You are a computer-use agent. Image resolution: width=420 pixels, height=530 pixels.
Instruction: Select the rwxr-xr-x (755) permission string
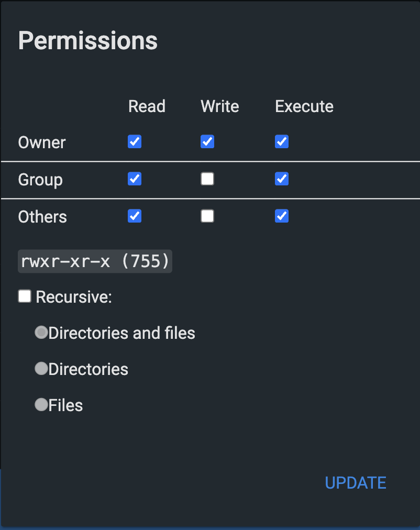coord(95,261)
